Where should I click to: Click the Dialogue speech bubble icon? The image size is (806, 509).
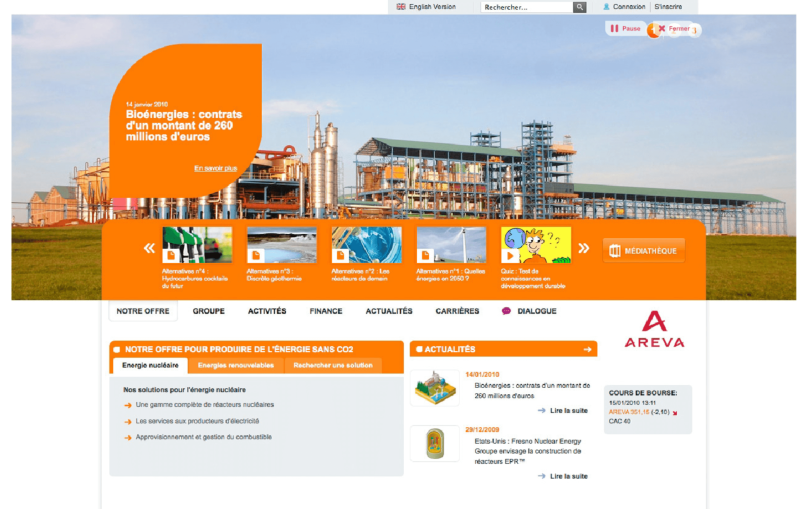(506, 311)
